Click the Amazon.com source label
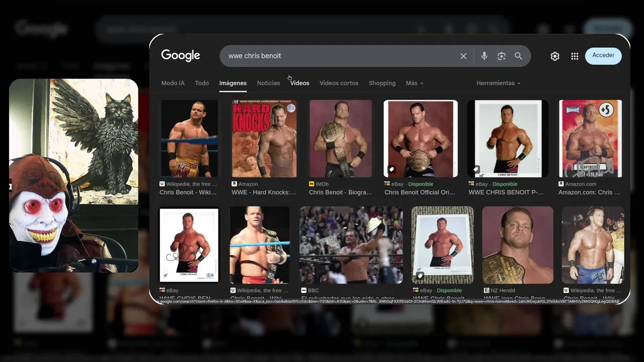Image resolution: width=644 pixels, height=362 pixels. pos(581,184)
